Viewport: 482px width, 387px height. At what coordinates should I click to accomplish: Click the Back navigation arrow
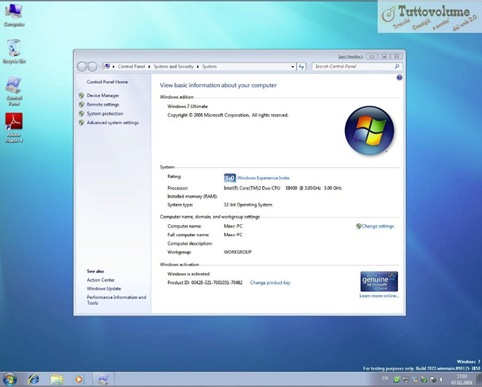82,67
